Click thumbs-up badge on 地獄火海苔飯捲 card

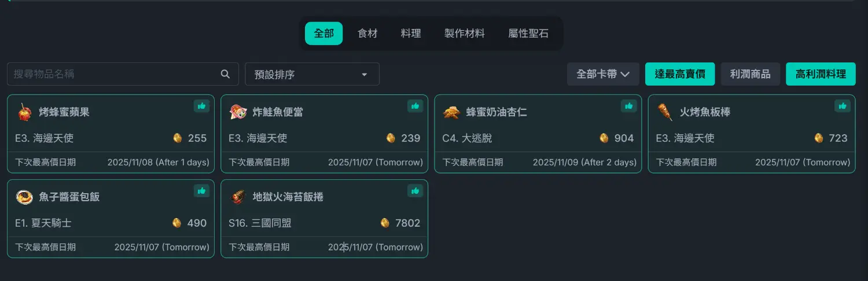pyautogui.click(x=415, y=191)
